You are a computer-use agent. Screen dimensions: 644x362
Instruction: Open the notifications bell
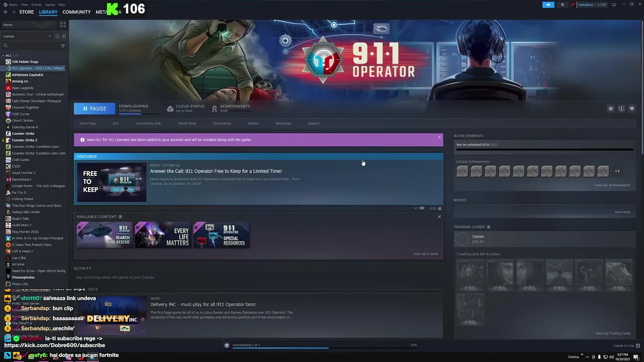pyautogui.click(x=562, y=5)
